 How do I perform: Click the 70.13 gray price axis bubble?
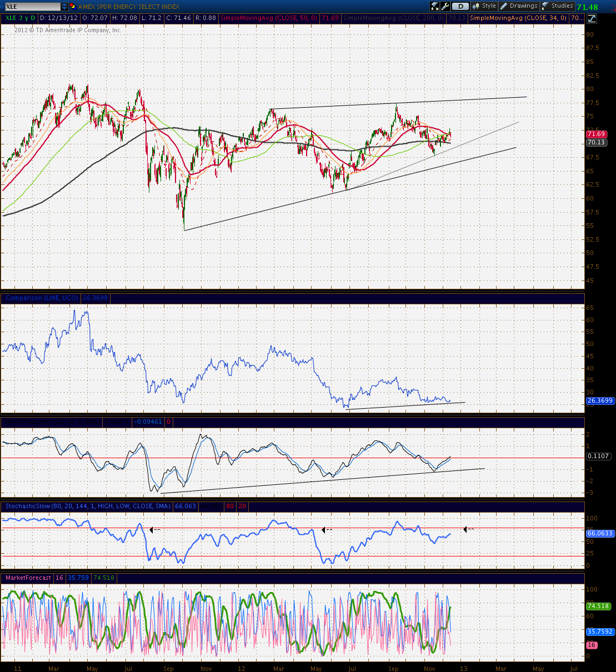point(596,143)
